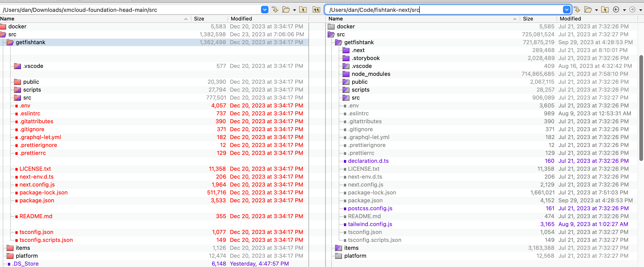Collapse the left pane top-level src folder
644x267 pixels.
click(3, 34)
